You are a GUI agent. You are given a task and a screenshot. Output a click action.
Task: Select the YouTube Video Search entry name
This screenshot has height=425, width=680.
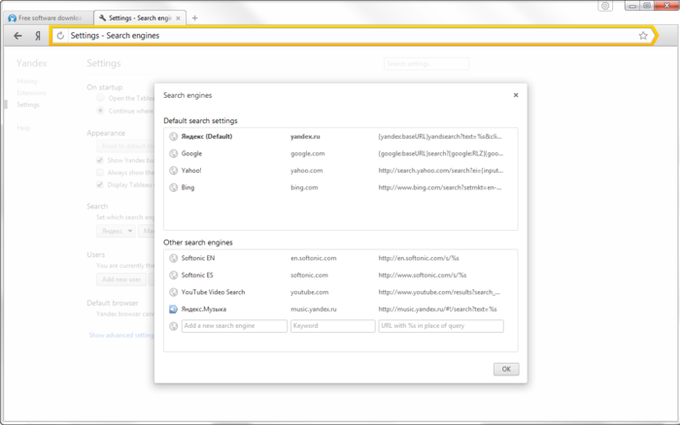(213, 292)
